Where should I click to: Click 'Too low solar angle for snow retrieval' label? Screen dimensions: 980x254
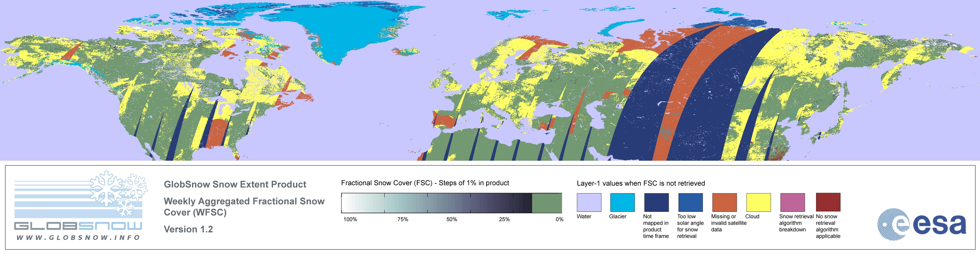690,226
